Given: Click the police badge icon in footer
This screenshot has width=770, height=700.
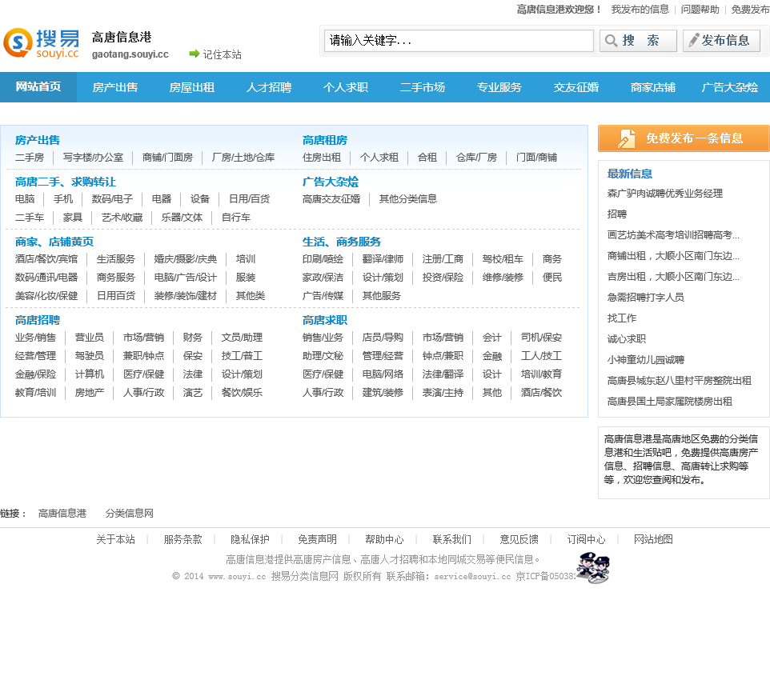Looking at the screenshot, I should coord(592,567).
